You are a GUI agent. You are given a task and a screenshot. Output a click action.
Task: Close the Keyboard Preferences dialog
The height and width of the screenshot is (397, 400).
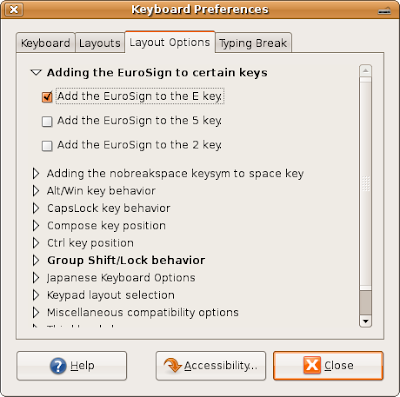pos(328,366)
